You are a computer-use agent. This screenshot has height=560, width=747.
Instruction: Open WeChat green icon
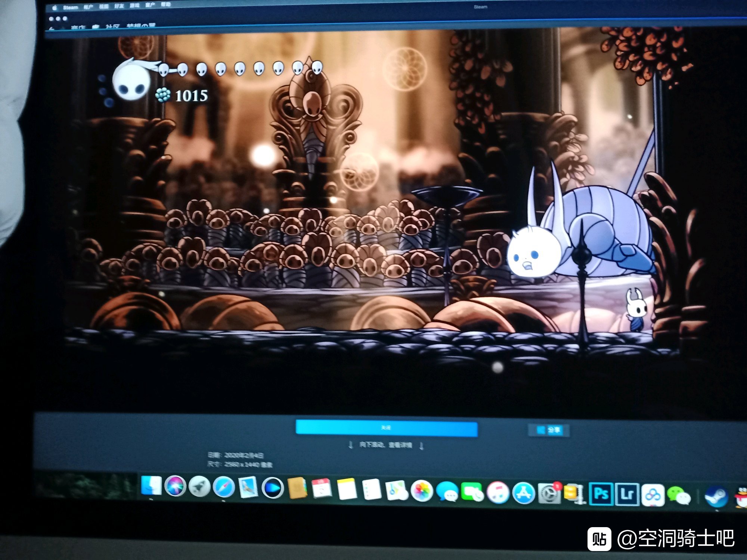click(x=679, y=496)
